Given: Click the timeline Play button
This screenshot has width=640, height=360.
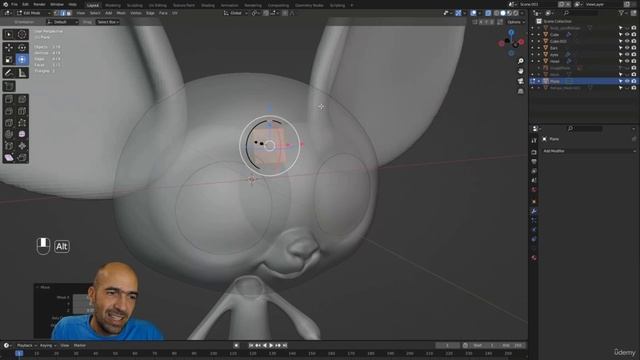Looking at the screenshot, I should [x=271, y=345].
